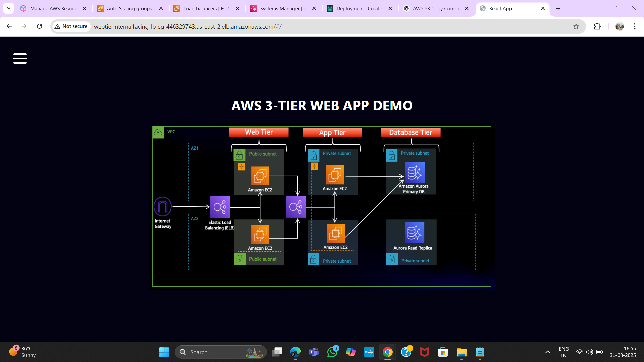Switch to the AWS S3 Copy Command tab
The image size is (644, 362).
432,8
